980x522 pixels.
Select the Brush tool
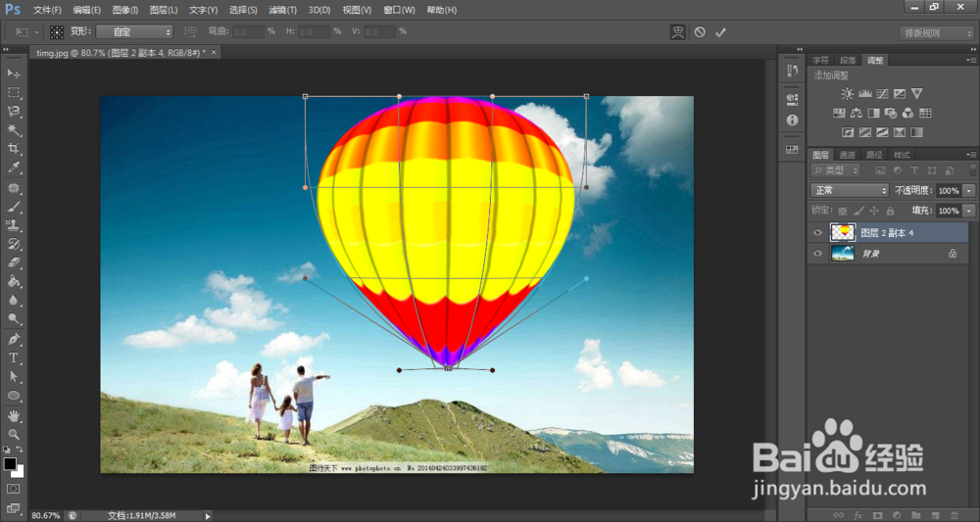point(14,207)
